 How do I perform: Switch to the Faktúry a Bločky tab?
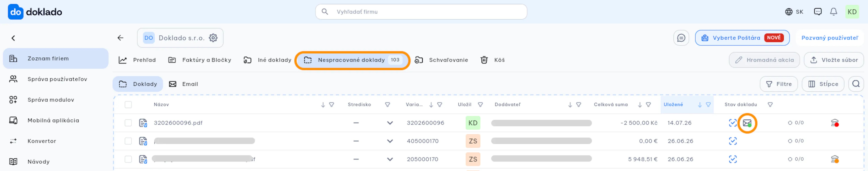[x=199, y=60]
